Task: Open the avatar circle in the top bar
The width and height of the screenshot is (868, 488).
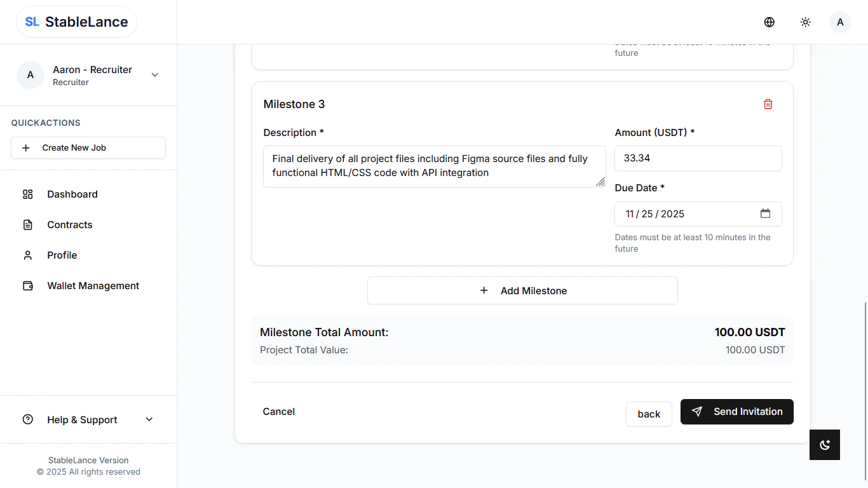Action: pyautogui.click(x=840, y=22)
